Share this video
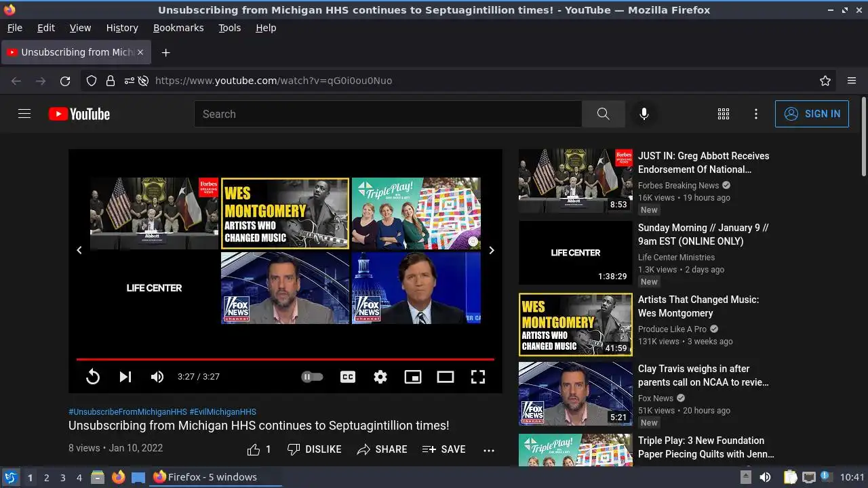The image size is (868, 488). coord(382,449)
